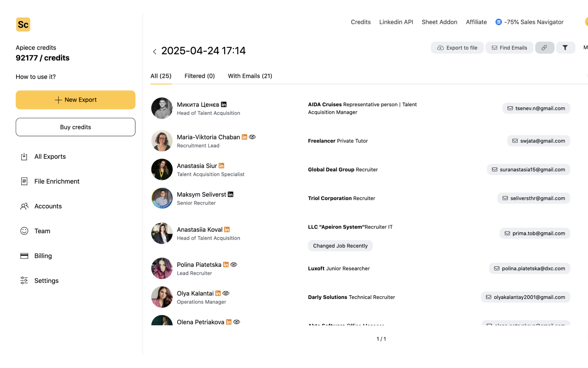Click the Accounts people icon
588x368 pixels.
point(24,206)
